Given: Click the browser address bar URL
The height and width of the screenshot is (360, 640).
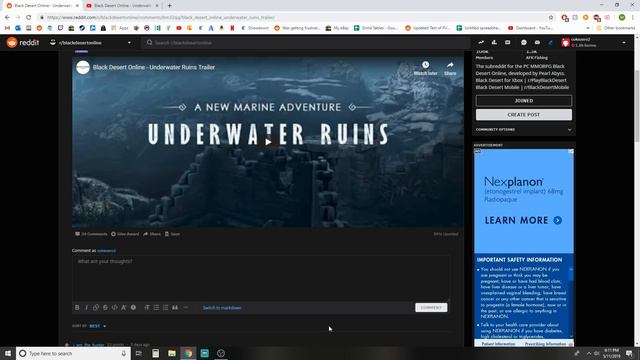Looking at the screenshot, I should click(161, 18).
